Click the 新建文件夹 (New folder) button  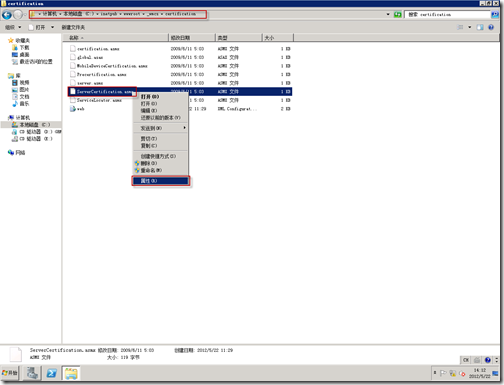point(73,27)
